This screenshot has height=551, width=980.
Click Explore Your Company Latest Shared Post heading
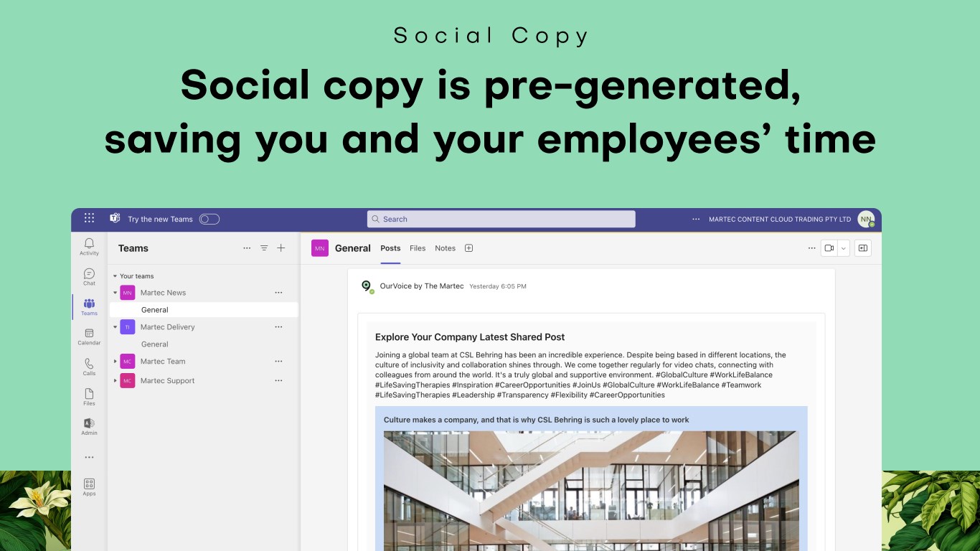click(470, 337)
